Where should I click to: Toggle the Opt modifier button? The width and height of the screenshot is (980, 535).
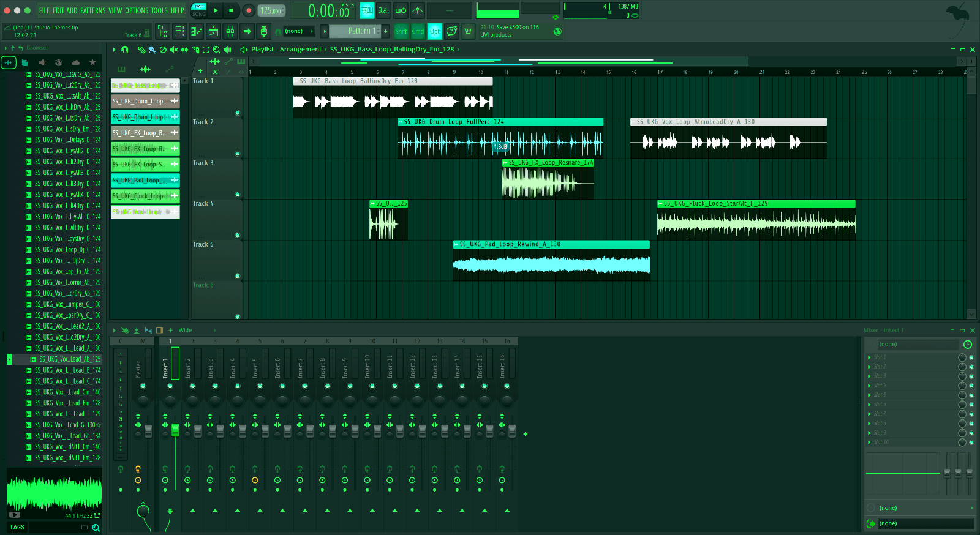435,31
